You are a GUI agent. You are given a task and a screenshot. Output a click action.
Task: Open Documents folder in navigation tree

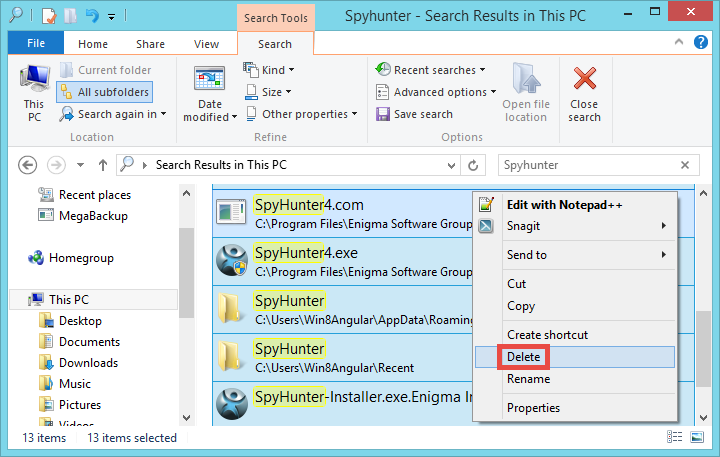click(79, 342)
